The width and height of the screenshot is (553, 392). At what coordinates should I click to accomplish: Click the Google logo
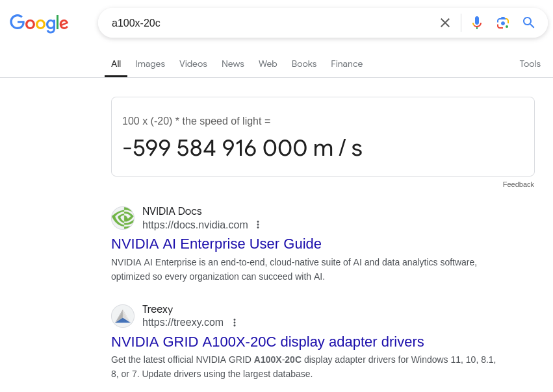39,23
